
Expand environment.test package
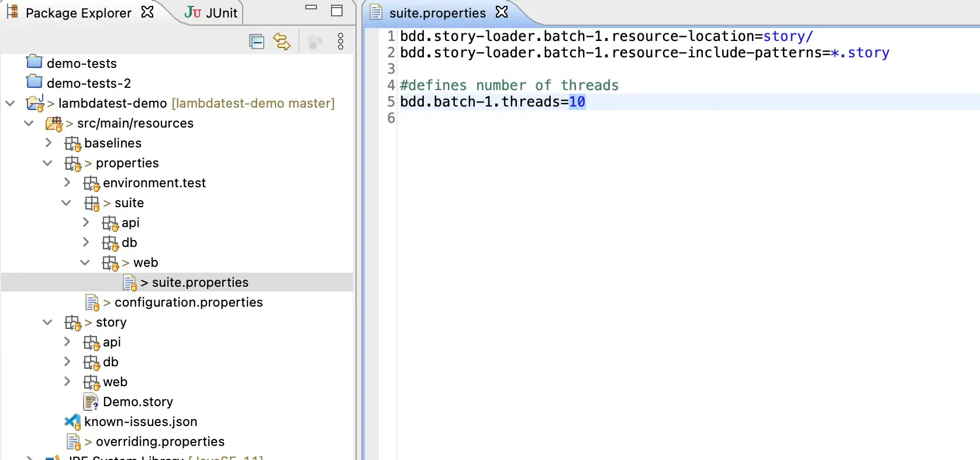coord(67,183)
